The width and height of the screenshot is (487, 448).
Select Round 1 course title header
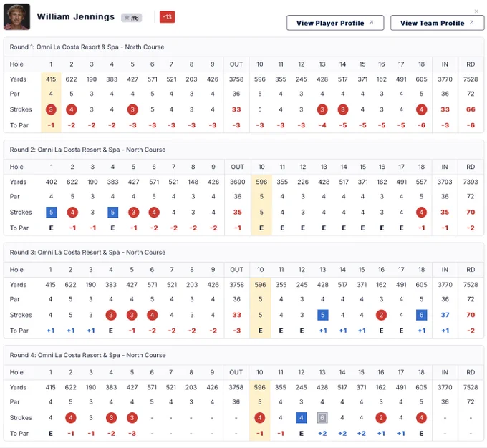(87, 47)
